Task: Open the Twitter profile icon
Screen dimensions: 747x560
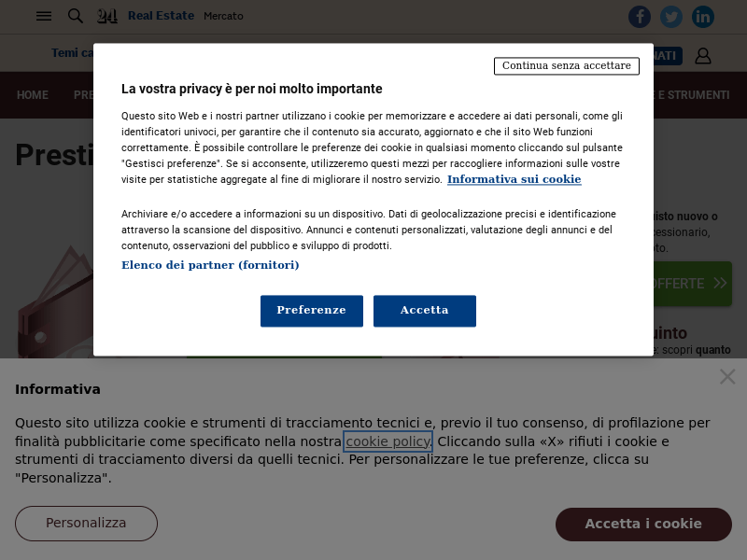Action: point(671,17)
